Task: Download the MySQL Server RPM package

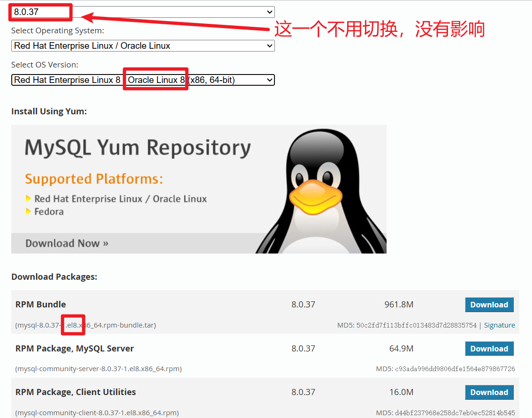Action: 489,349
